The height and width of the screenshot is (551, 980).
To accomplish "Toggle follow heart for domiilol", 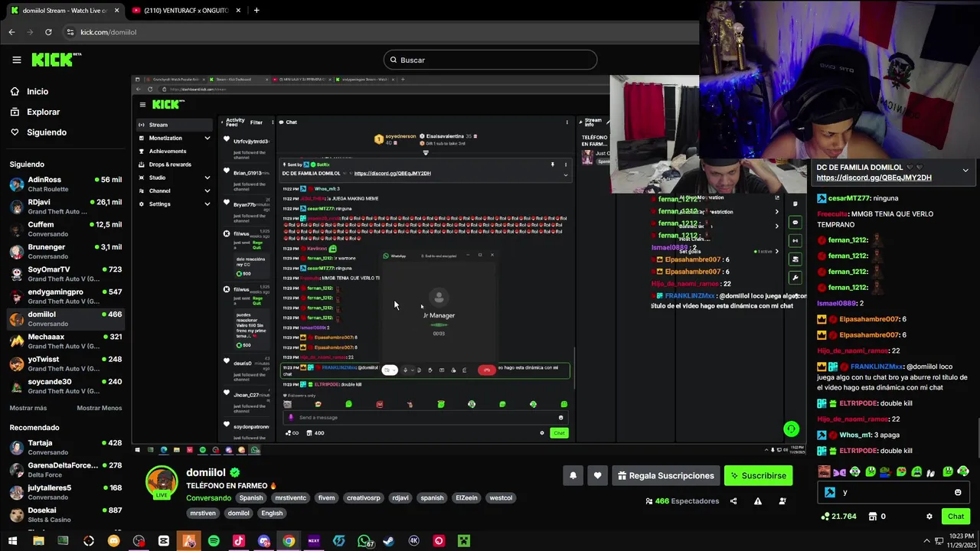I will coord(597,475).
